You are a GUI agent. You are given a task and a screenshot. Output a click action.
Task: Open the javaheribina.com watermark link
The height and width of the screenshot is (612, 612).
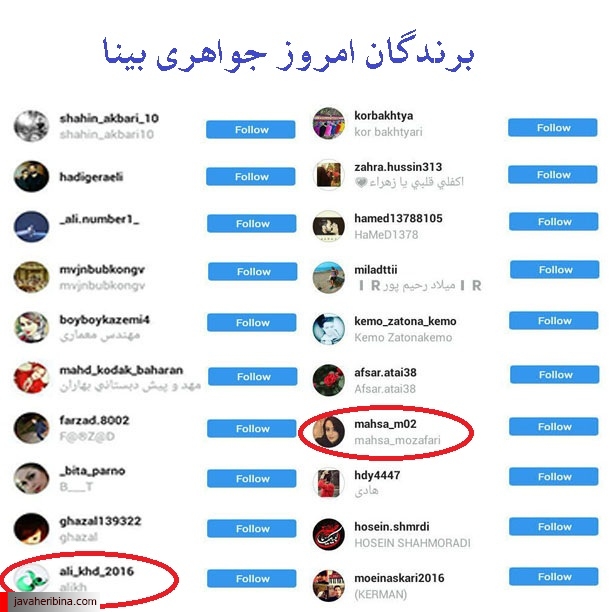(x=55, y=601)
